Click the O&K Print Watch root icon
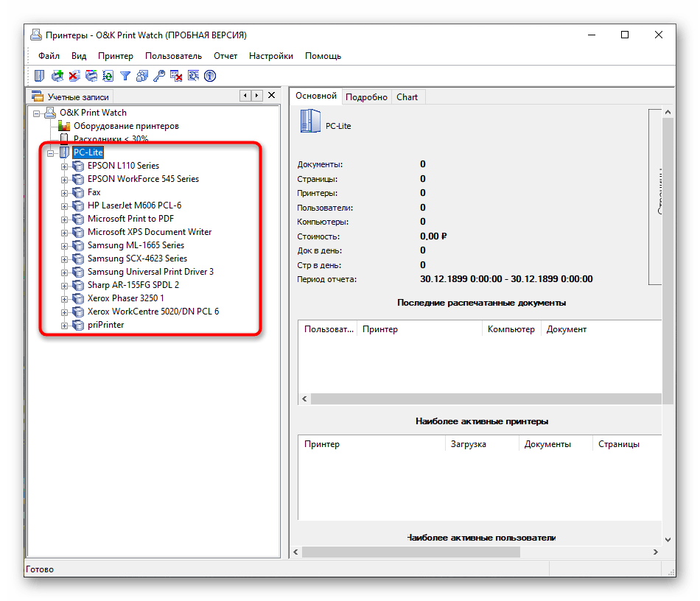Image resolution: width=700 pixels, height=601 pixels. pos(50,113)
